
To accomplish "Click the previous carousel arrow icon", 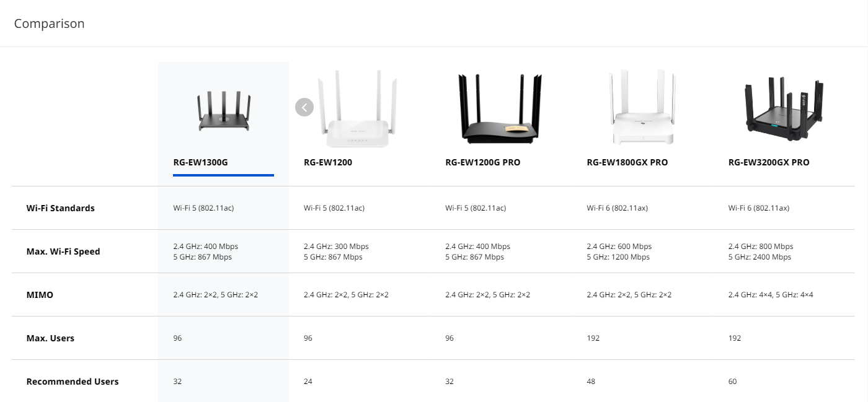I will pos(304,107).
